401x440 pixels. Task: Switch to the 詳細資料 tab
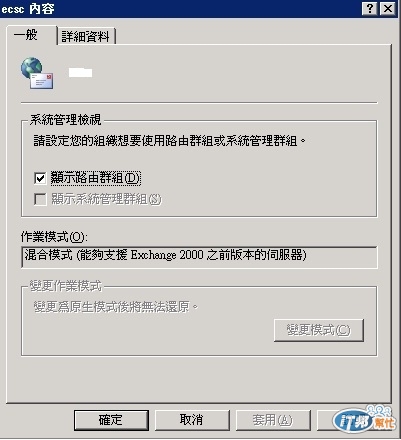point(86,36)
